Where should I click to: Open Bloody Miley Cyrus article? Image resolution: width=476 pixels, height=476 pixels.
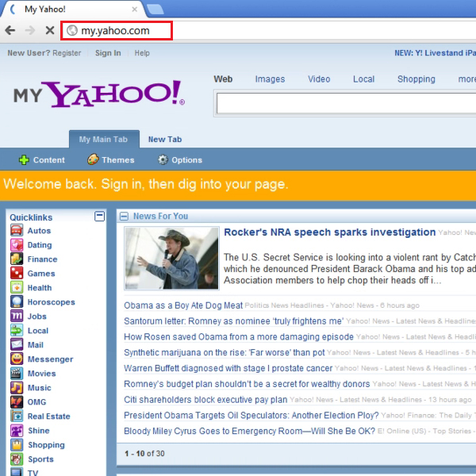pos(249,431)
